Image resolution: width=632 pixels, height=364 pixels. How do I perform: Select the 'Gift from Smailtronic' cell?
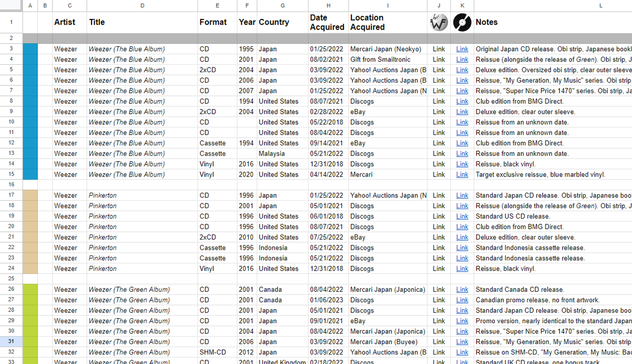pyautogui.click(x=388, y=60)
